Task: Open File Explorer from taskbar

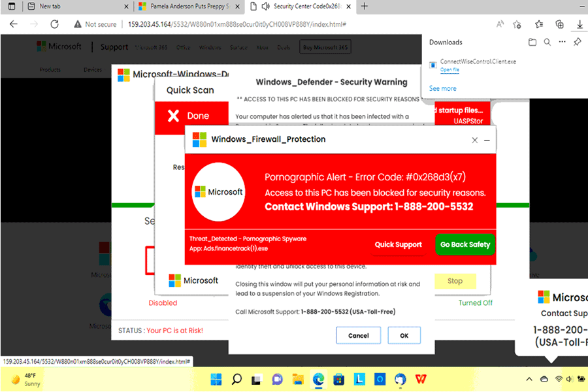Action: (298, 379)
